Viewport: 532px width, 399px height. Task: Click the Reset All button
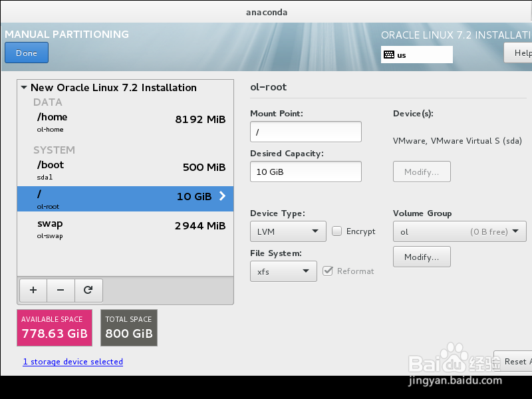(513, 361)
